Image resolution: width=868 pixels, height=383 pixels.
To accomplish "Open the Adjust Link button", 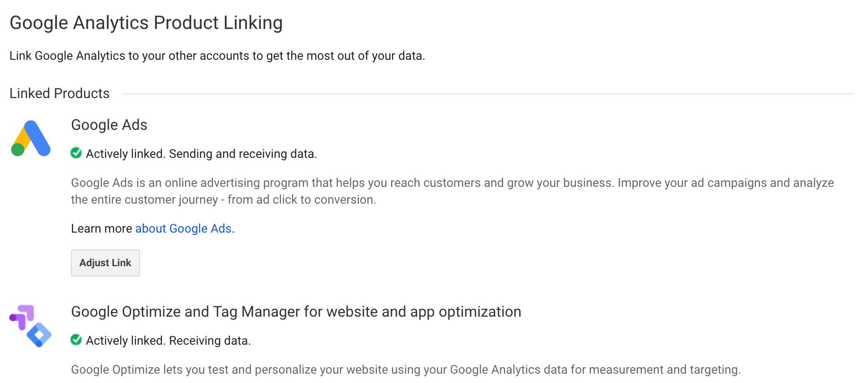I will pos(105,263).
